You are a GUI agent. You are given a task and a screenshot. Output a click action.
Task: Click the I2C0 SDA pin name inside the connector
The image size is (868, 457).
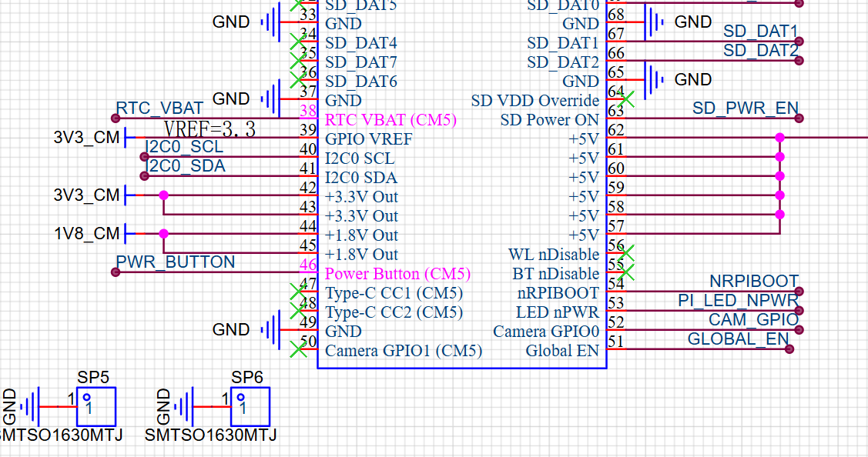361,178
